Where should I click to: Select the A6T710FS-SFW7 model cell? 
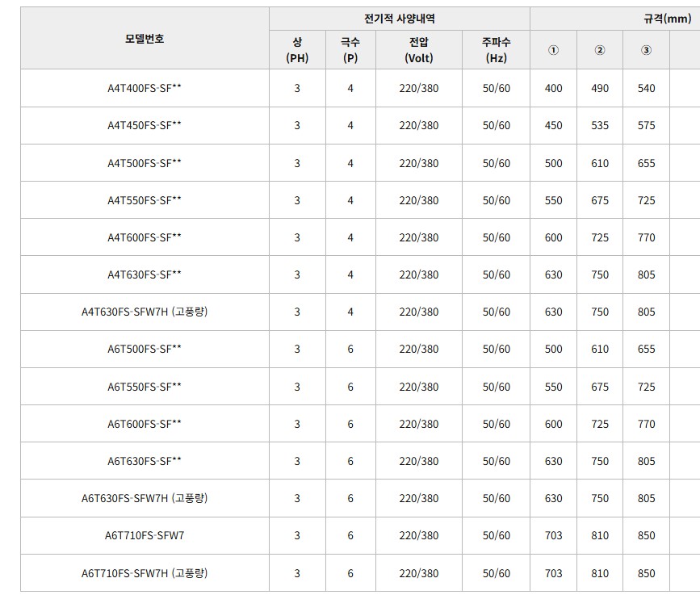click(x=145, y=535)
